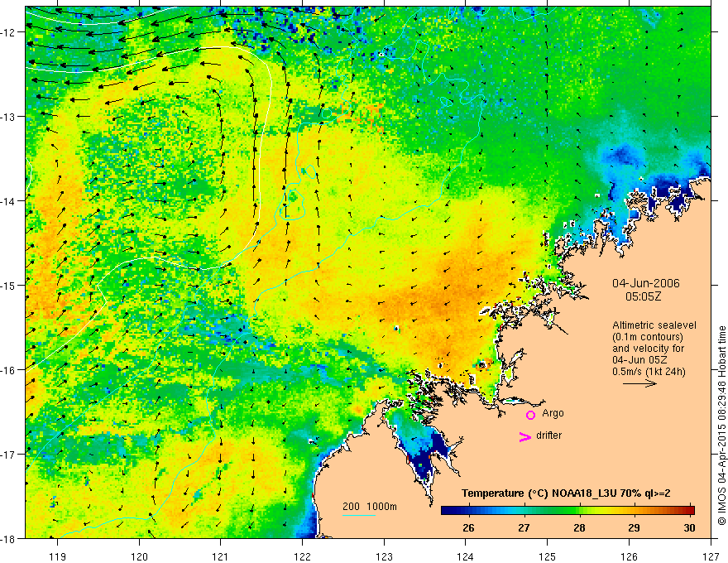Click the latitude label '-14'
728x563 pixels.
coord(9,201)
